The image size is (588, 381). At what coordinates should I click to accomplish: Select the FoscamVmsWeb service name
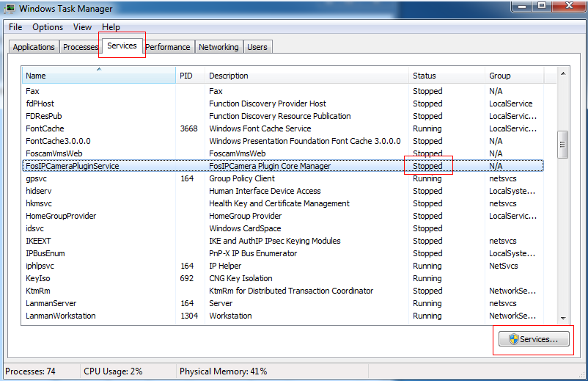tap(54, 153)
